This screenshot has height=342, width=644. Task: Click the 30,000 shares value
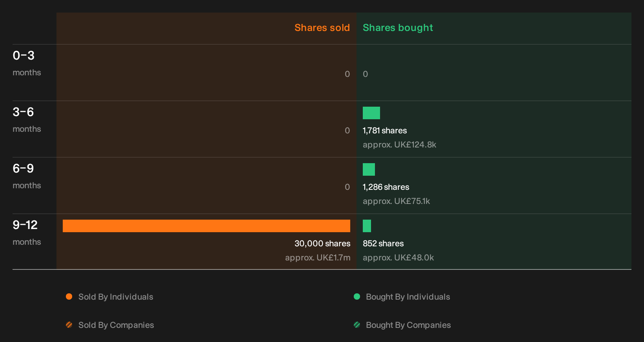click(322, 244)
